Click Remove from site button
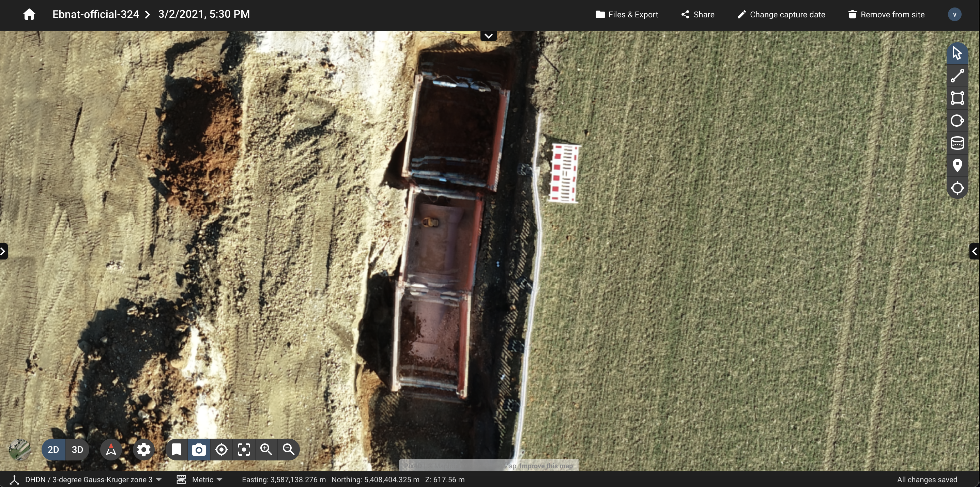 click(886, 14)
